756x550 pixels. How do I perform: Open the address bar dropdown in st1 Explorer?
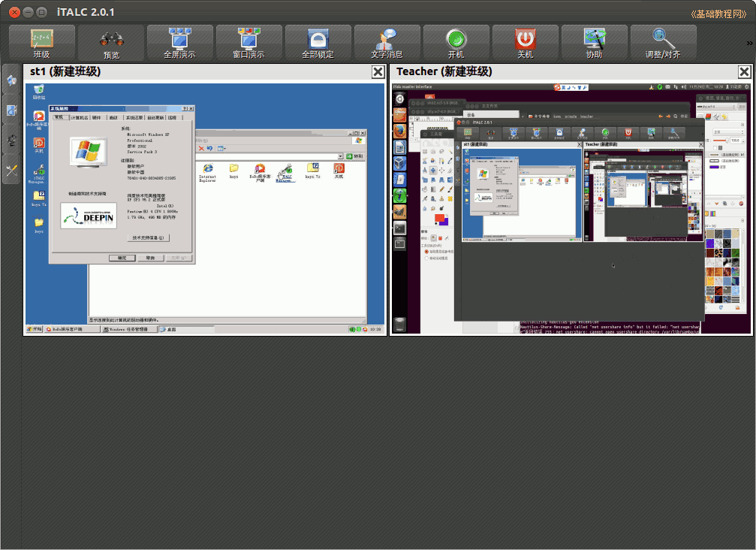pyautogui.click(x=340, y=156)
